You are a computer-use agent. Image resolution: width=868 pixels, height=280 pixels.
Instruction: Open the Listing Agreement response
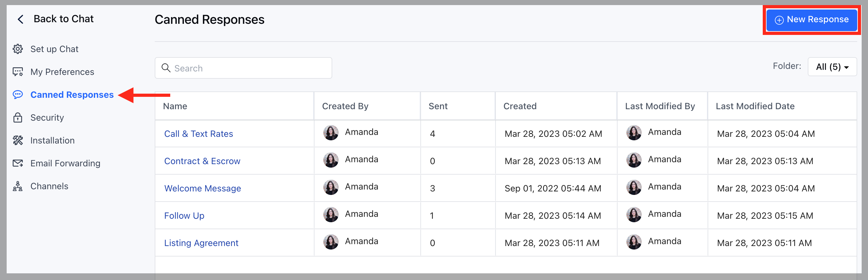(x=201, y=243)
